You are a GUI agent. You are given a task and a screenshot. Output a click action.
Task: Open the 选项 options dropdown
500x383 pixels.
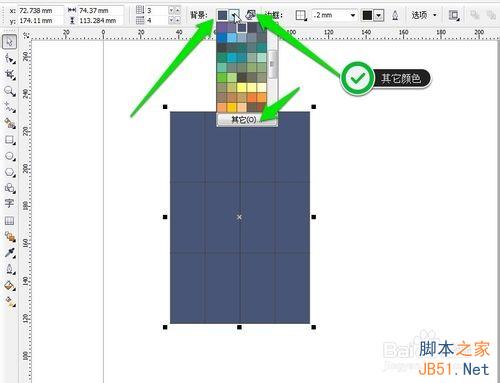424,15
